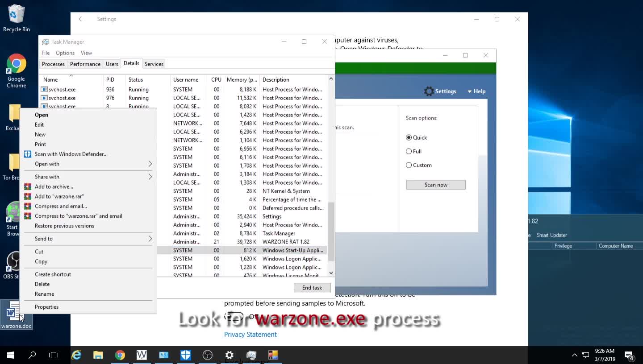Screen dimensions: 643x364
Task: Choose Compress to "warzone.rar" and email
Action: coord(88,216)
